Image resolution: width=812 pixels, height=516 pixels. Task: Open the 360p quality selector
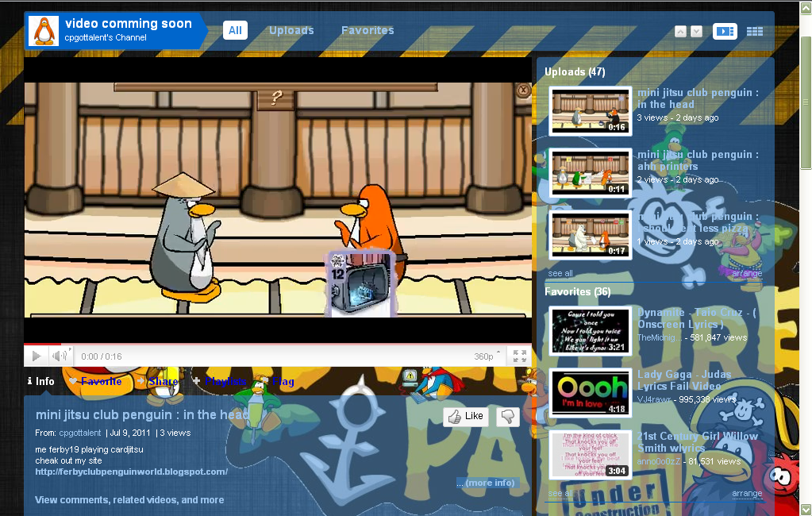(487, 356)
